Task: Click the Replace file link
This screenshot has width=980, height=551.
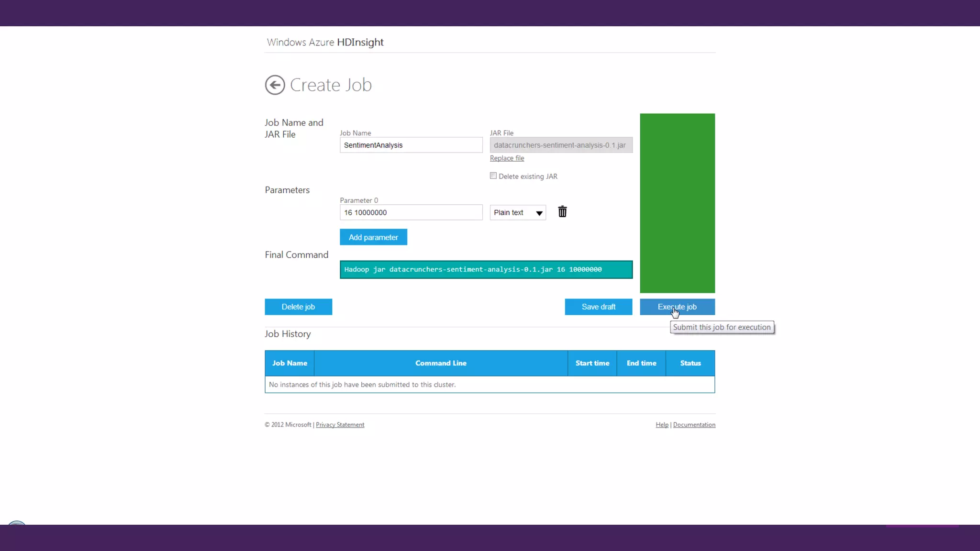Action: (x=507, y=158)
